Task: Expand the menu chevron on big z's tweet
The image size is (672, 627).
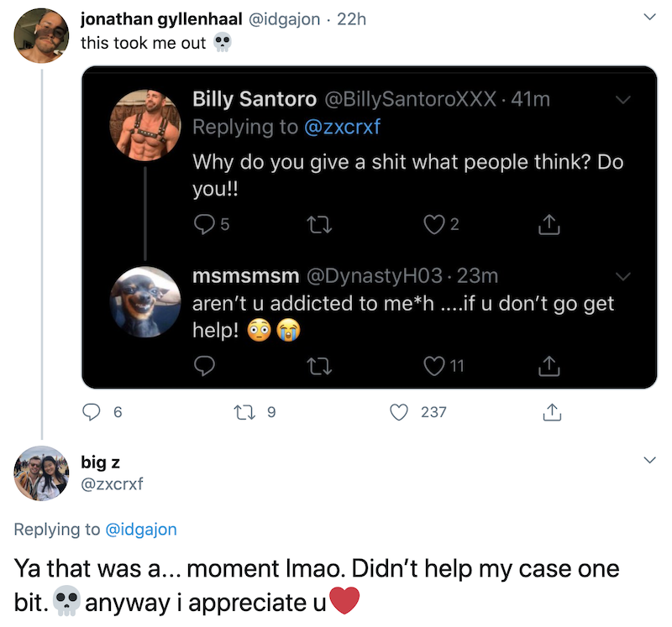Action: [648, 461]
